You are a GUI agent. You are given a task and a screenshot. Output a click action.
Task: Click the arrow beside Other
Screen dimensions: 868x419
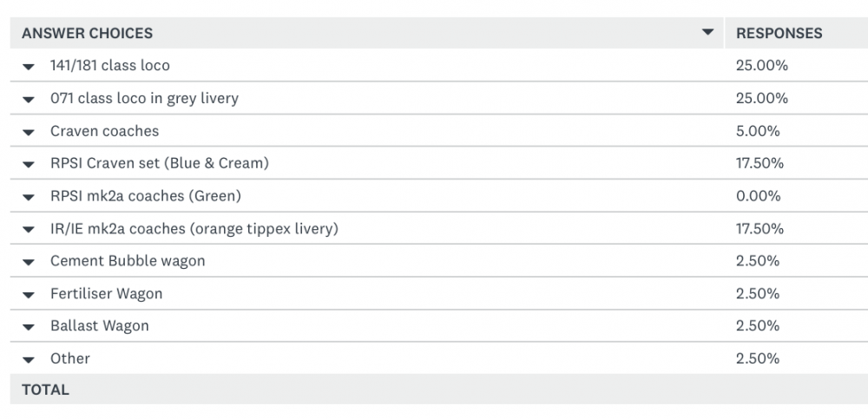[x=29, y=360]
